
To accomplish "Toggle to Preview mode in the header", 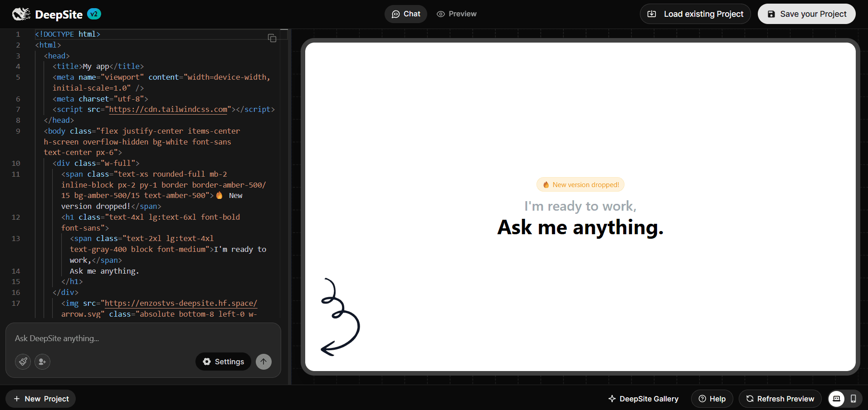I will point(456,14).
